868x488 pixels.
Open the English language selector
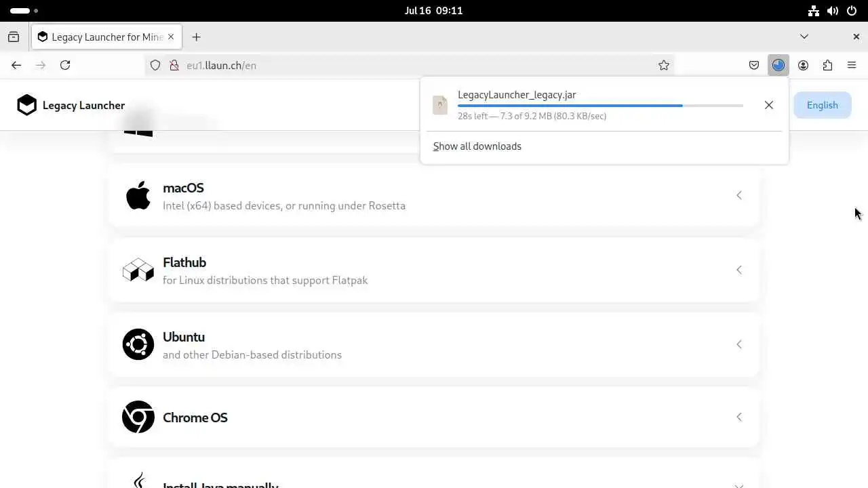(x=822, y=105)
